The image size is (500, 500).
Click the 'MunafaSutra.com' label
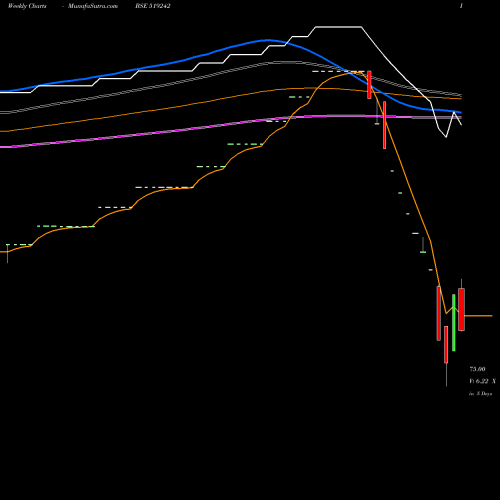[93, 6]
